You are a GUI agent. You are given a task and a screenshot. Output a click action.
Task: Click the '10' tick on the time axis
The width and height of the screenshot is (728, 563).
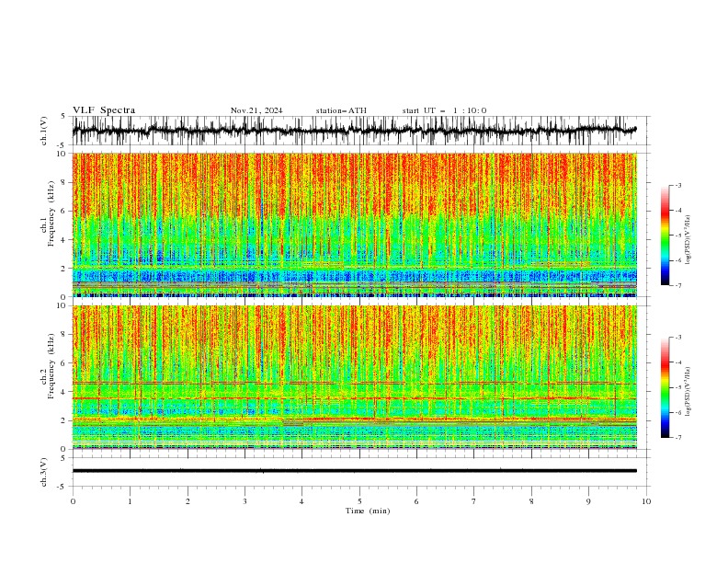coord(646,501)
